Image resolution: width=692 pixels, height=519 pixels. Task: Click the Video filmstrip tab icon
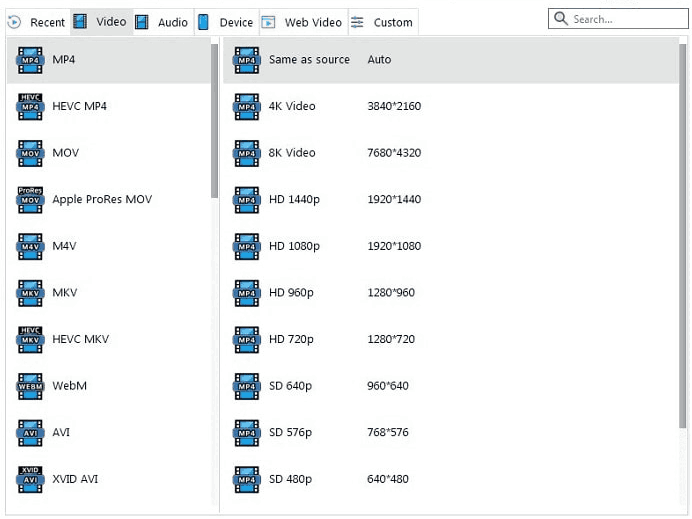[x=79, y=21]
